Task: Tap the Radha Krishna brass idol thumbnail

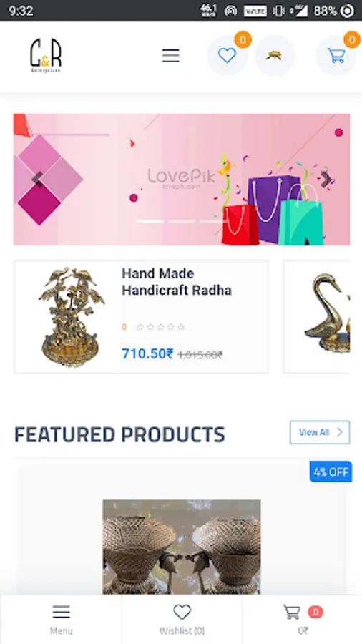Action: (x=72, y=317)
